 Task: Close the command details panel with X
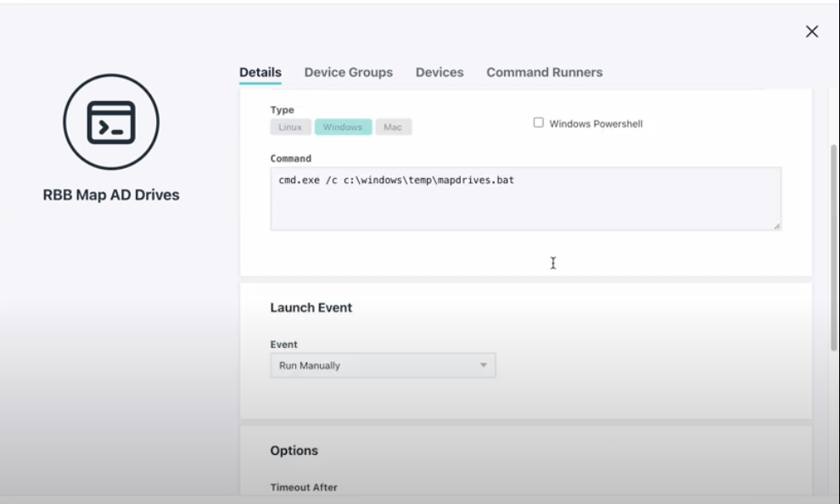click(812, 31)
